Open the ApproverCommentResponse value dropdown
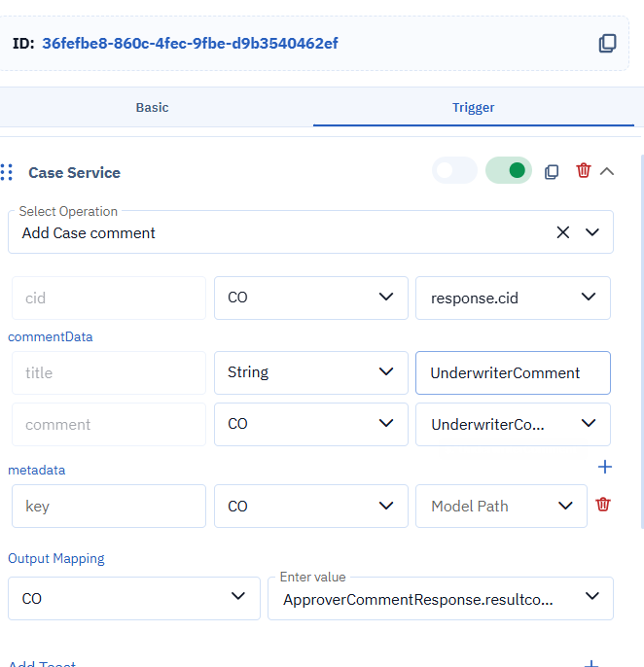This screenshot has width=644, height=667. 441,599
